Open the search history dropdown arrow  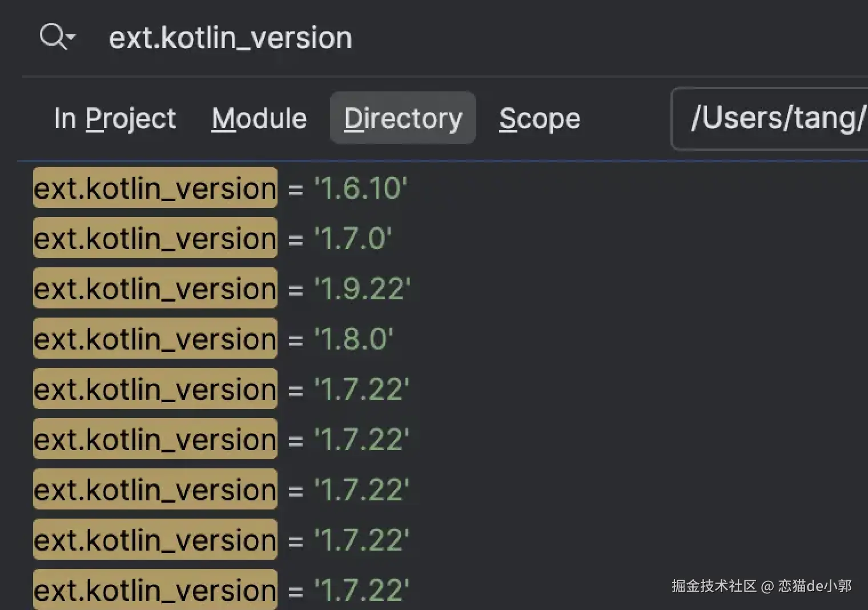(x=71, y=38)
